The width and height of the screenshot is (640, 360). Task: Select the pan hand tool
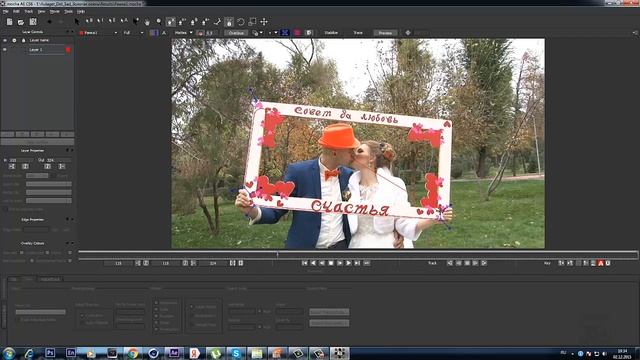point(147,22)
